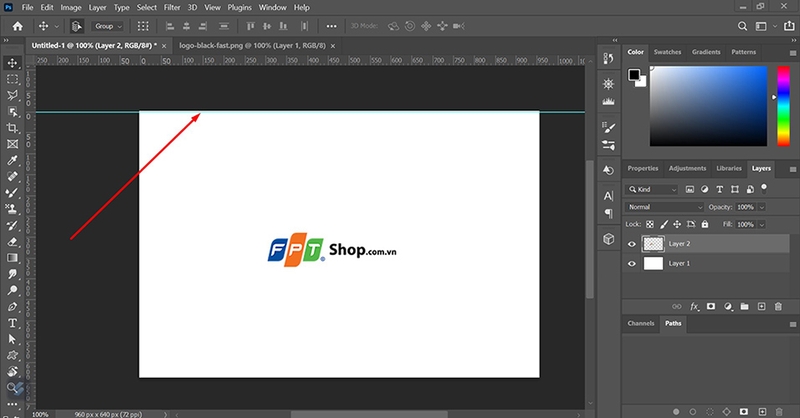Open the Paragraph panel icon
This screenshot has width=800, height=418.
click(608, 213)
